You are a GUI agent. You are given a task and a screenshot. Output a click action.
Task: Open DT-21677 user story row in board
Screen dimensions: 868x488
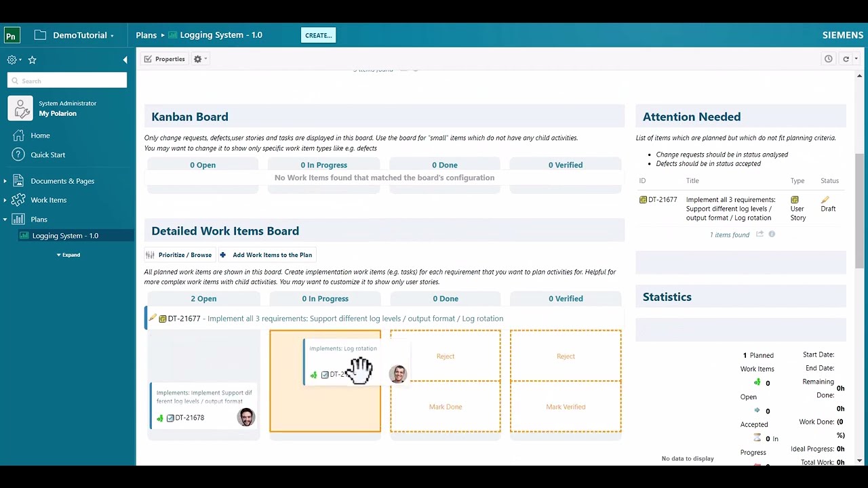384,319
